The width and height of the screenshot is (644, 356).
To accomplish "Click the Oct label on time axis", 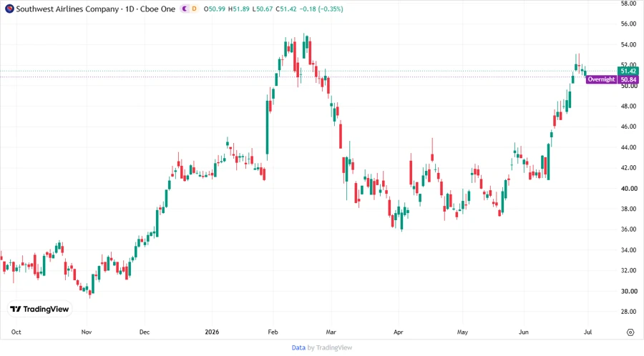I will (16, 332).
